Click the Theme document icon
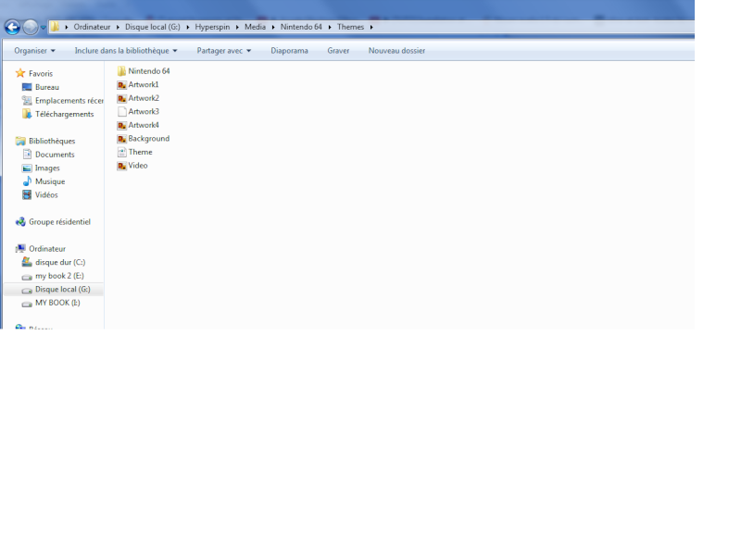Viewport: 741px width, 560px height. (x=122, y=152)
